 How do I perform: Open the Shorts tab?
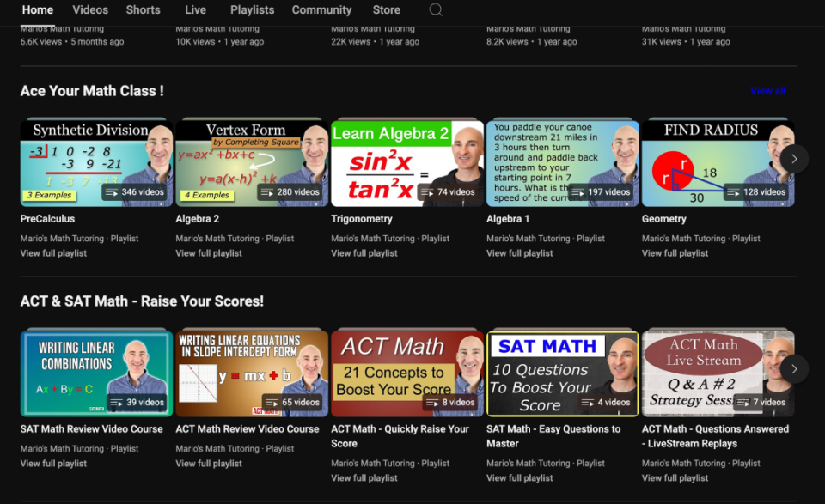coord(144,10)
